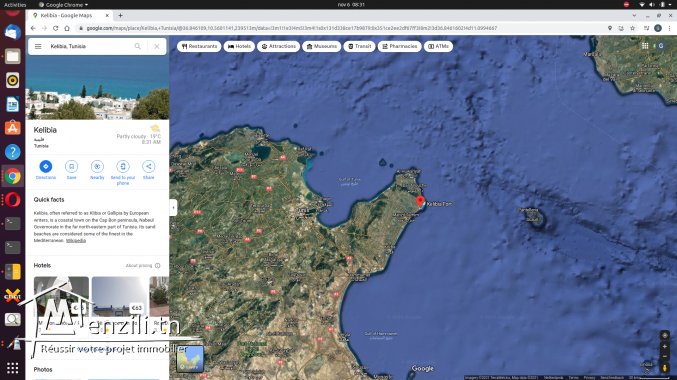
Task: Click the Kelibia Fort map label
Action: pos(439,204)
